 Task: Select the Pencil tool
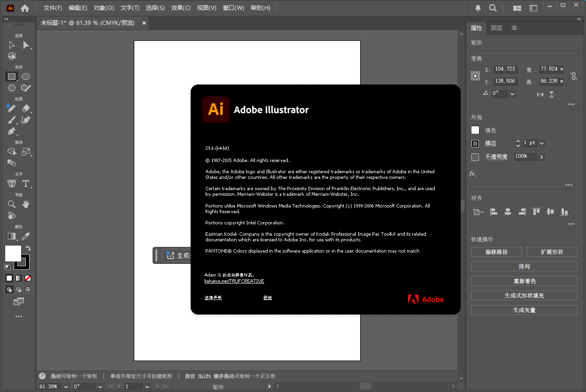tap(12, 108)
